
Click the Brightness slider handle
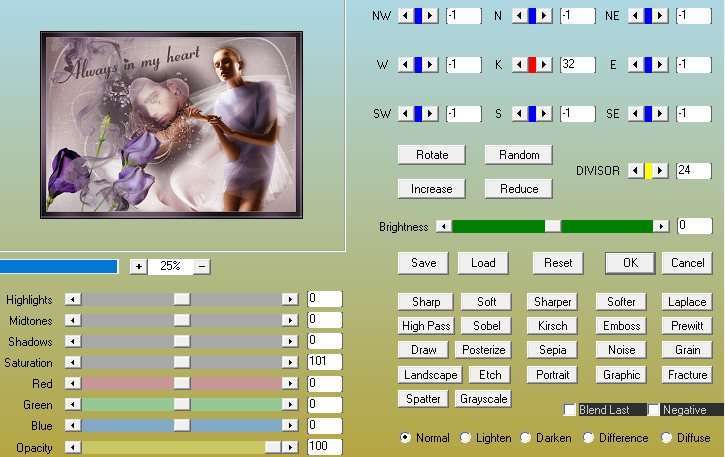553,226
